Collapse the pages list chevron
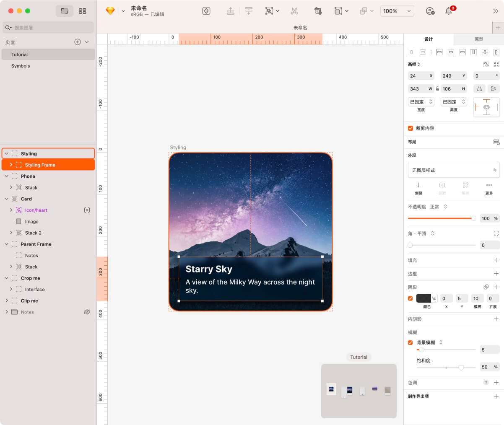Image resolution: width=504 pixels, height=425 pixels. (87, 42)
